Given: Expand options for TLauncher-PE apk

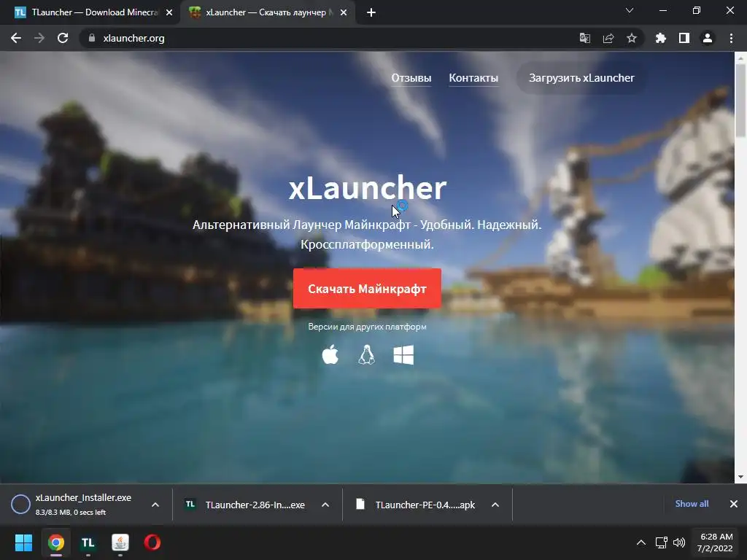Looking at the screenshot, I should 495,505.
